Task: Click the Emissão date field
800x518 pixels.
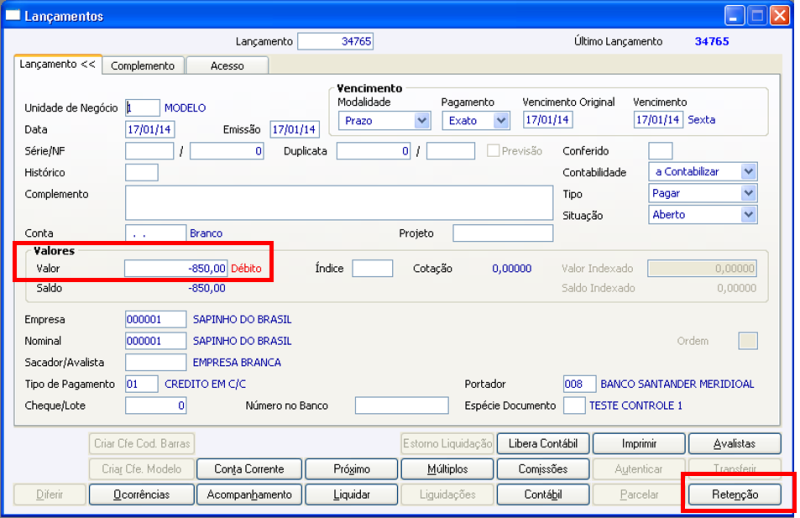Action: 294,130
